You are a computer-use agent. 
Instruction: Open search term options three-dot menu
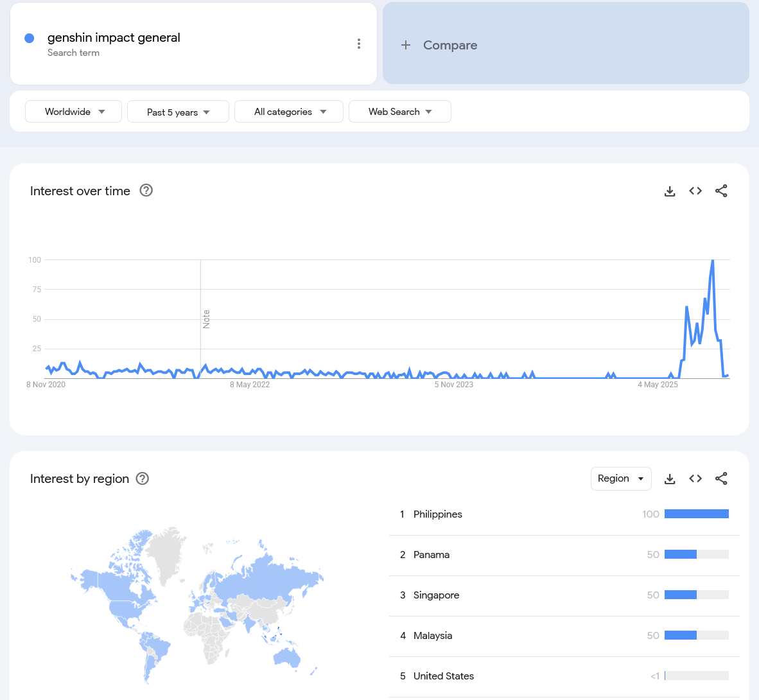pos(359,44)
